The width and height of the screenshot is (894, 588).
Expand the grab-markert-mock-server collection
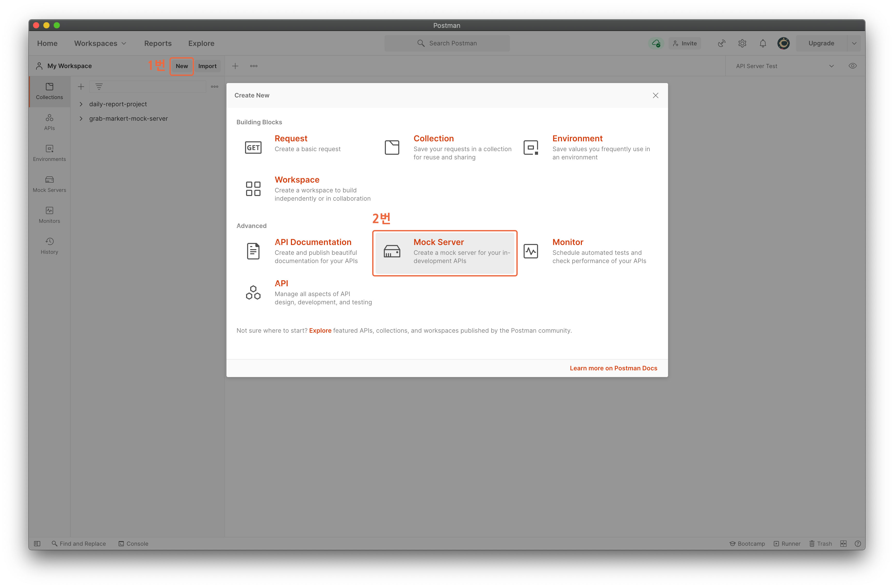(x=81, y=118)
